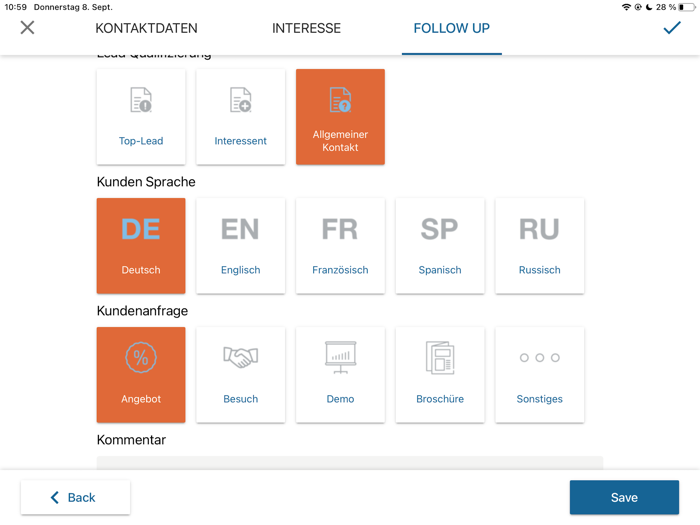Choose Englisch as customer language
The height and width of the screenshot is (525, 700).
pos(241,246)
